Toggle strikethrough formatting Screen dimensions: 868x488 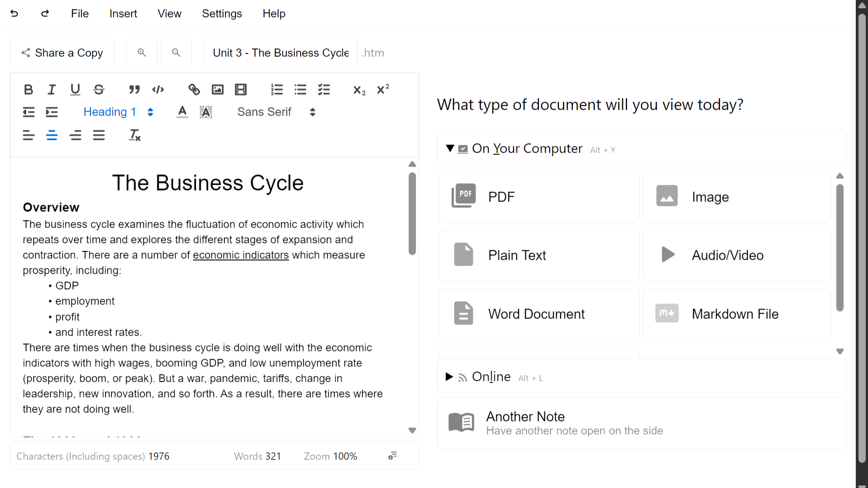point(99,89)
